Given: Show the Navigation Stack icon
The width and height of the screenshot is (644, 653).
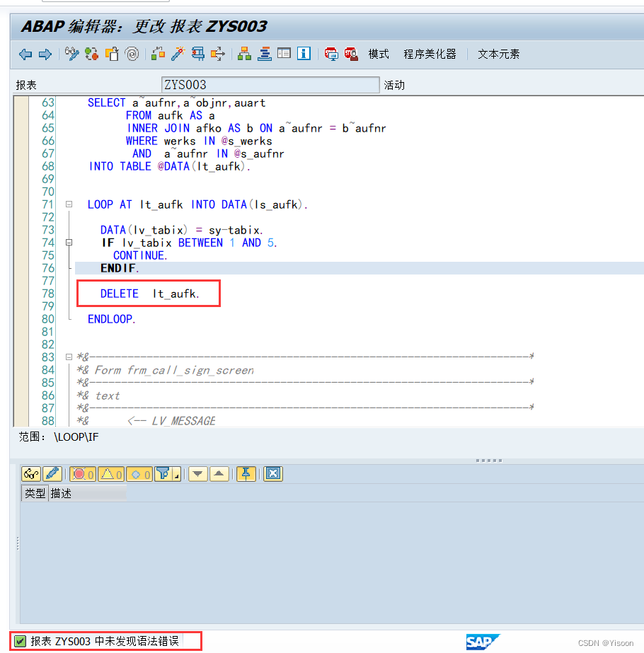Looking at the screenshot, I should (x=264, y=54).
